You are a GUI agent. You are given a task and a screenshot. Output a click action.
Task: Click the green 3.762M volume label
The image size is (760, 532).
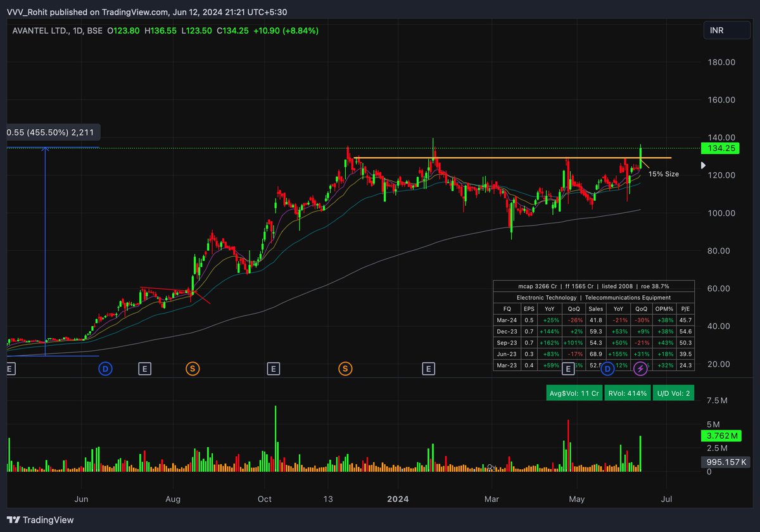coord(722,436)
